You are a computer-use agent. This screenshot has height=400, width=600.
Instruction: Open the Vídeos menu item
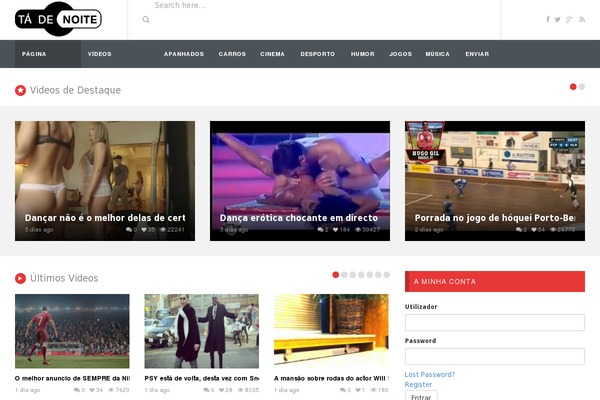click(x=99, y=54)
